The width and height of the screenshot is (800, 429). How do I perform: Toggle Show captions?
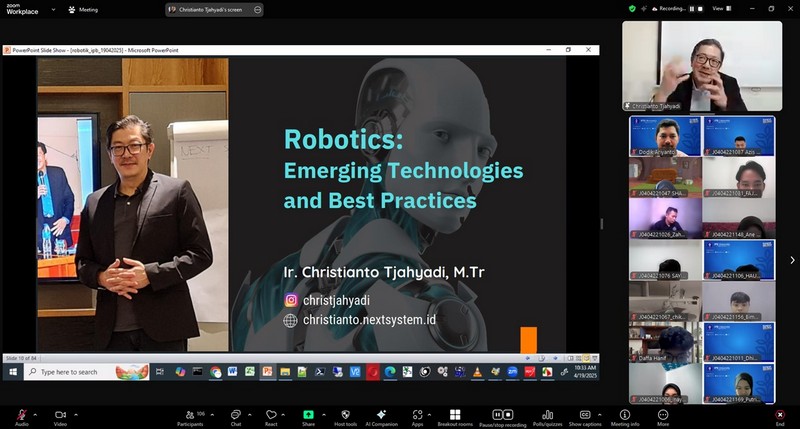[x=586, y=414]
